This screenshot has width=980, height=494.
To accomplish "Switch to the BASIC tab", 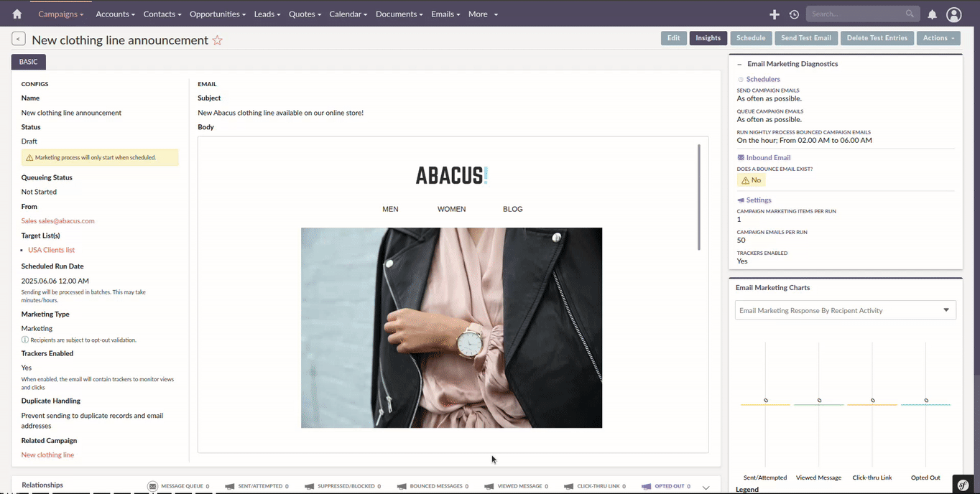I will [x=28, y=62].
